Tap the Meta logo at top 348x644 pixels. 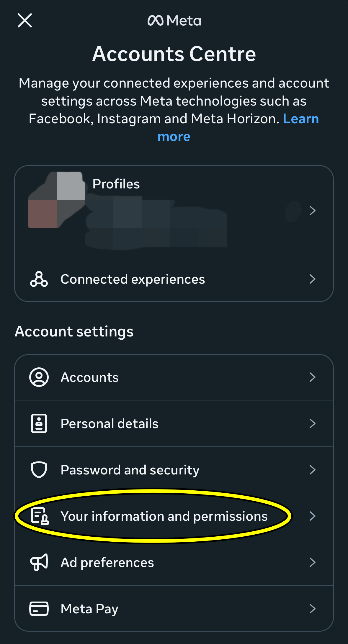[174, 21]
